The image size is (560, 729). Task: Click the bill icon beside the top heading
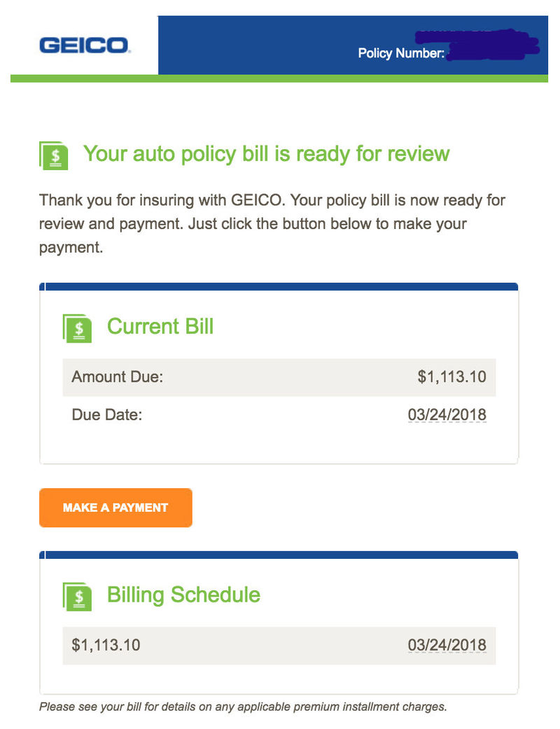point(54,155)
